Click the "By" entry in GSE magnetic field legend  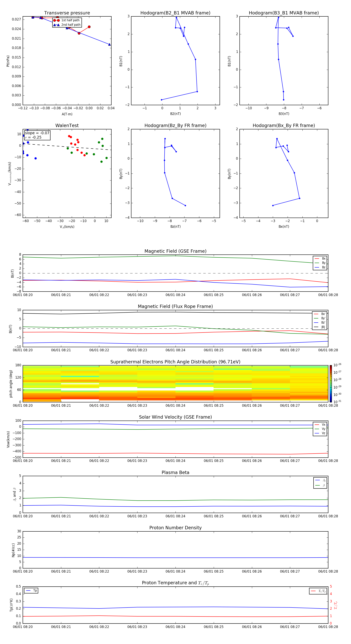320,263
